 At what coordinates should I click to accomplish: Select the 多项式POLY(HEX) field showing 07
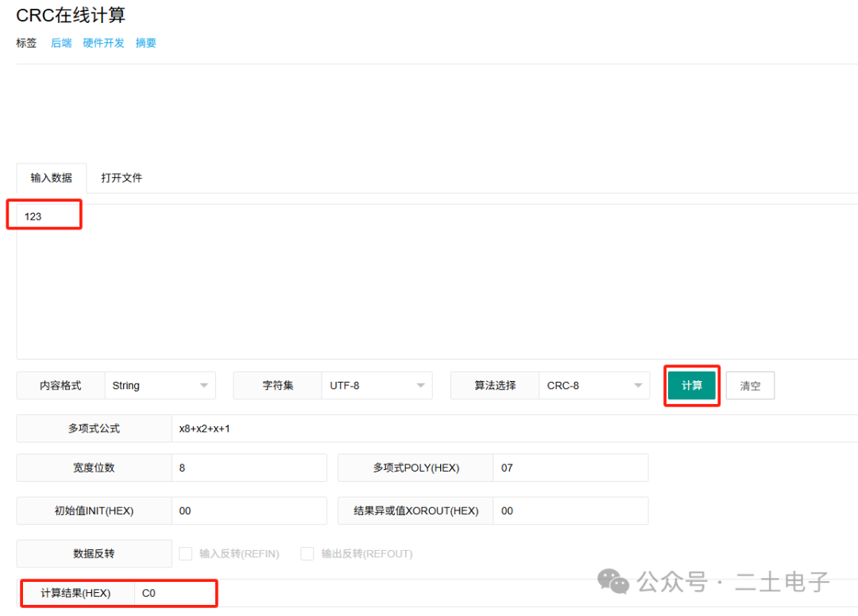pyautogui.click(x=570, y=468)
